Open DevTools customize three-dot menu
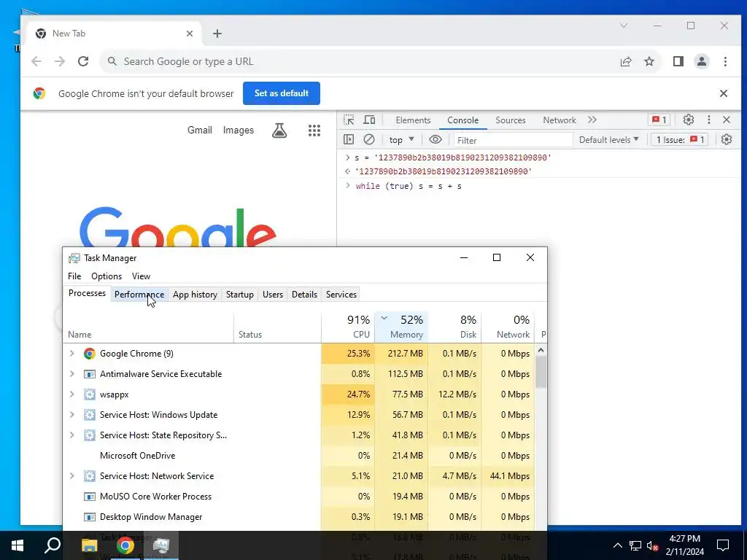The width and height of the screenshot is (747, 560). click(x=708, y=120)
